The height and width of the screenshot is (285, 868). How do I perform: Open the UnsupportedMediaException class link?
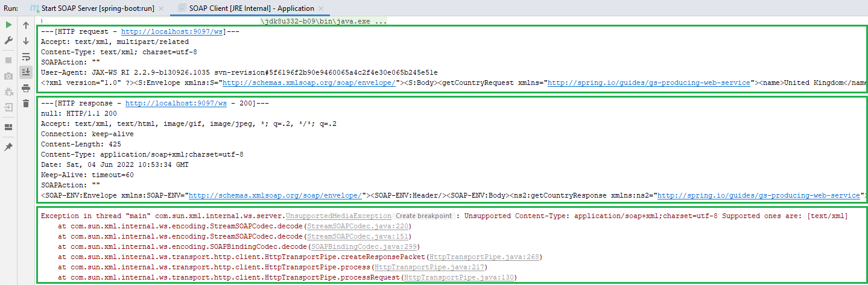point(338,216)
